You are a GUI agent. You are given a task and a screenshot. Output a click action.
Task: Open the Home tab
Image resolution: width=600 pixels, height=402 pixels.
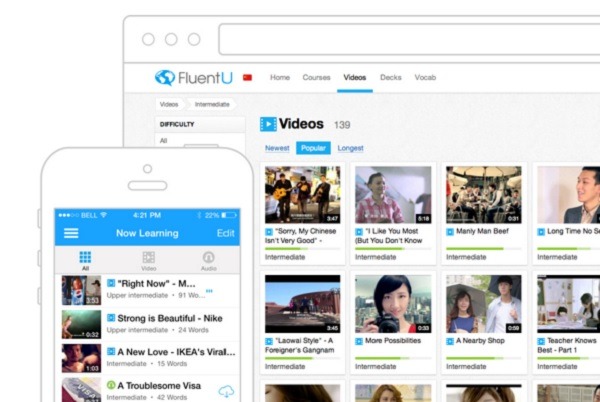pos(280,78)
